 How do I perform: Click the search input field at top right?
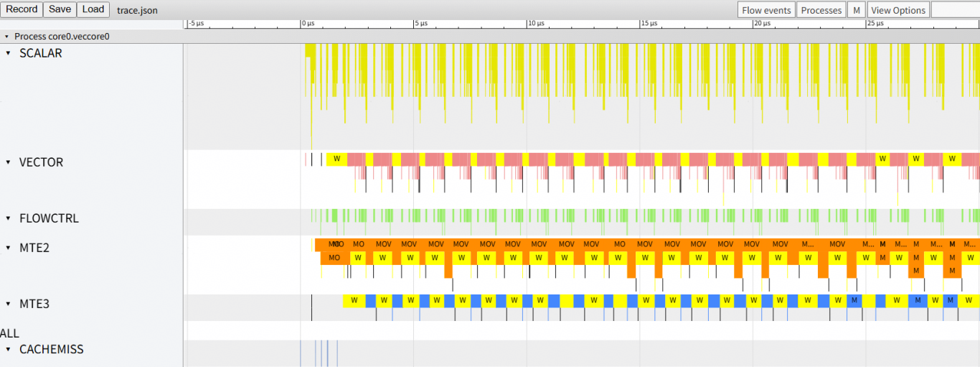(955, 10)
